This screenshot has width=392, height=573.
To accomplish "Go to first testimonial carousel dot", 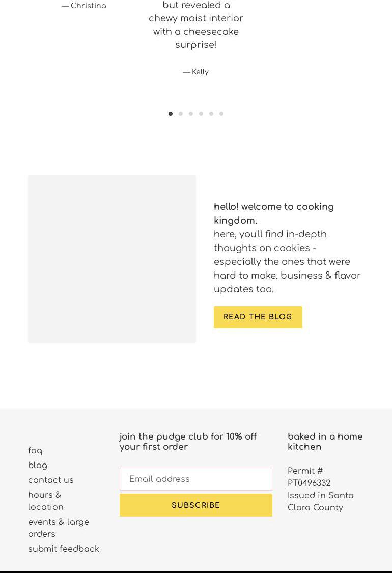I will tap(171, 114).
